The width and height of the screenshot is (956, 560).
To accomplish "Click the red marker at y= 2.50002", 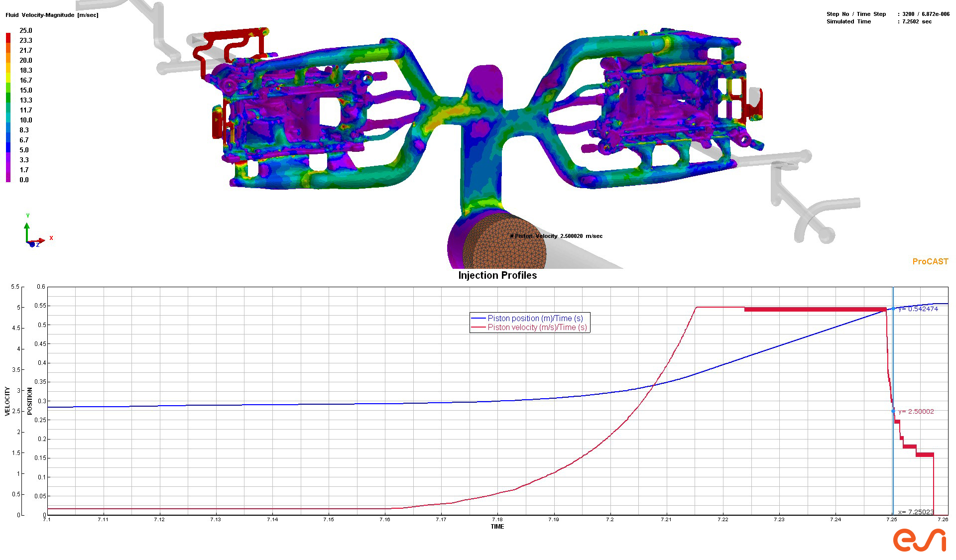I will [x=893, y=411].
